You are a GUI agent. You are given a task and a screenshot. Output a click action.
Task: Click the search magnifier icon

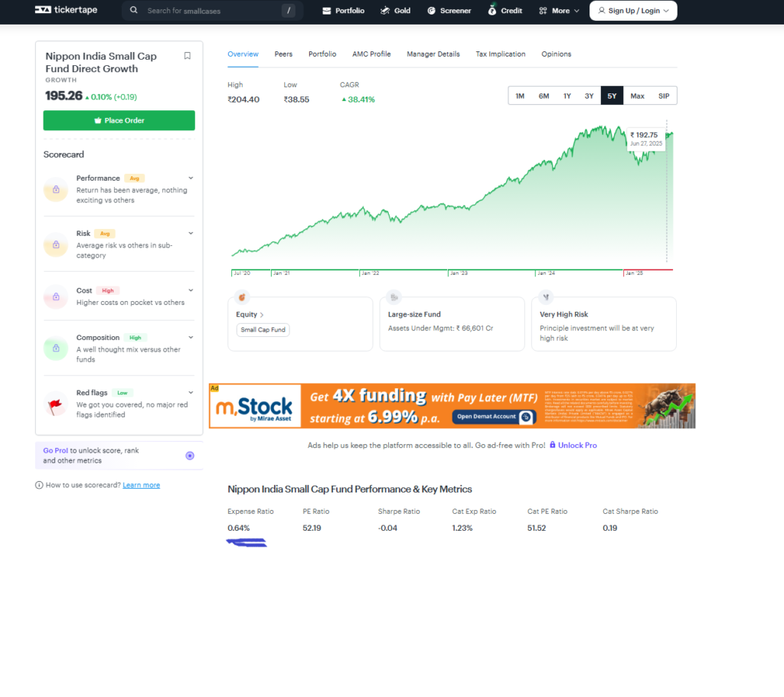133,10
